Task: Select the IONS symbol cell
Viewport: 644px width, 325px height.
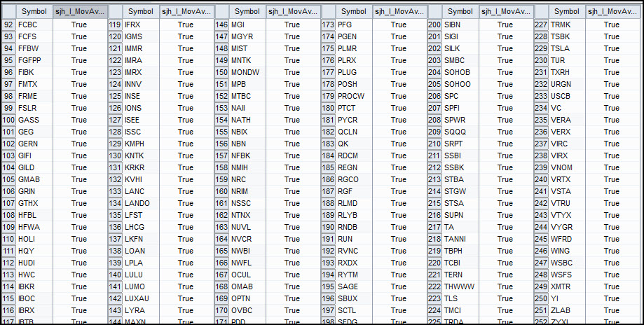Action: 142,108
